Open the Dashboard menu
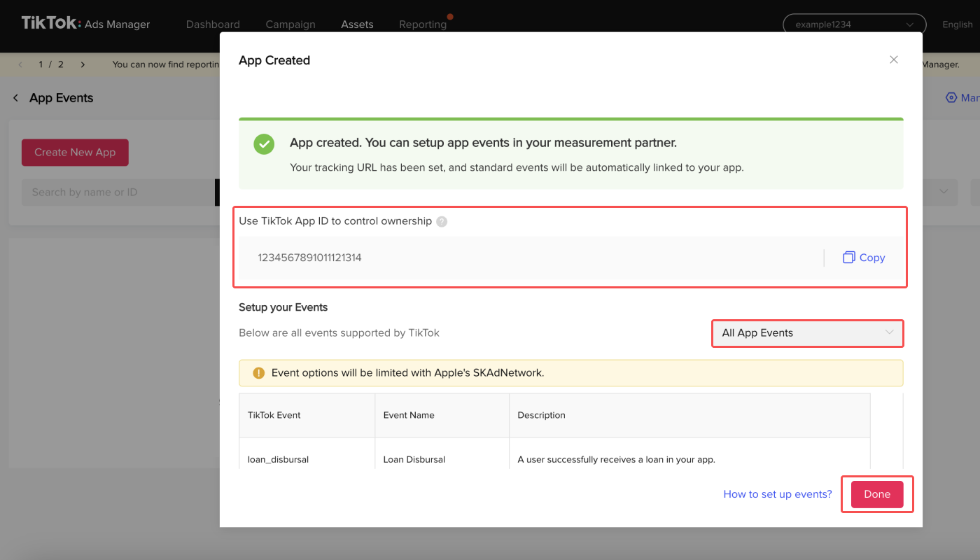This screenshot has height=560, width=980. point(213,24)
